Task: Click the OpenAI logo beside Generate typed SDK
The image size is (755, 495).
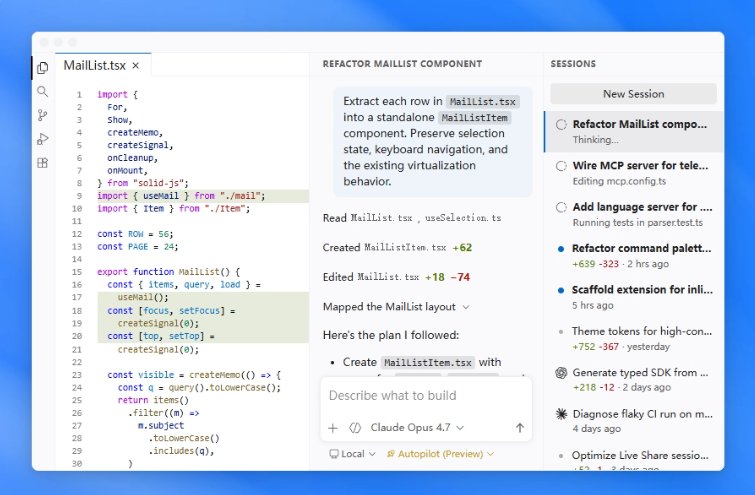Action: (x=561, y=373)
